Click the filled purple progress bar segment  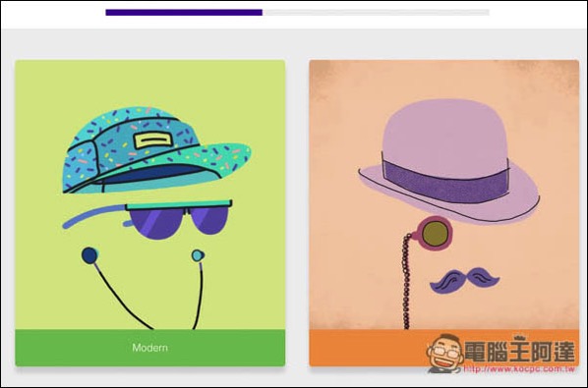[x=184, y=13]
